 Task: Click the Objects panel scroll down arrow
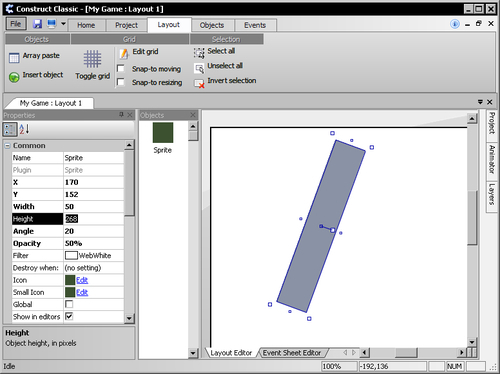[x=193, y=353]
